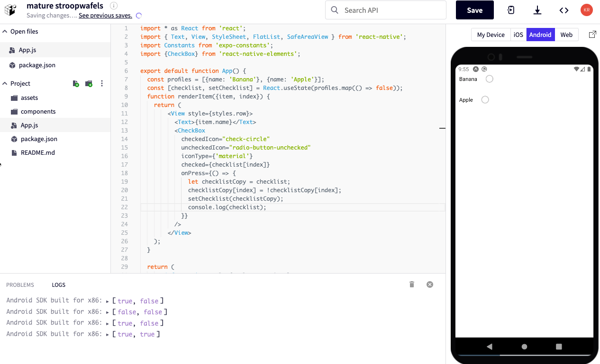Switch preview to iOS
The width and height of the screenshot is (600, 364).
(x=518, y=35)
